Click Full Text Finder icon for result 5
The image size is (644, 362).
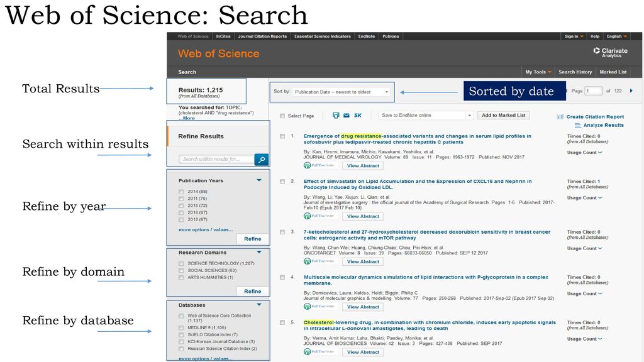point(319,351)
